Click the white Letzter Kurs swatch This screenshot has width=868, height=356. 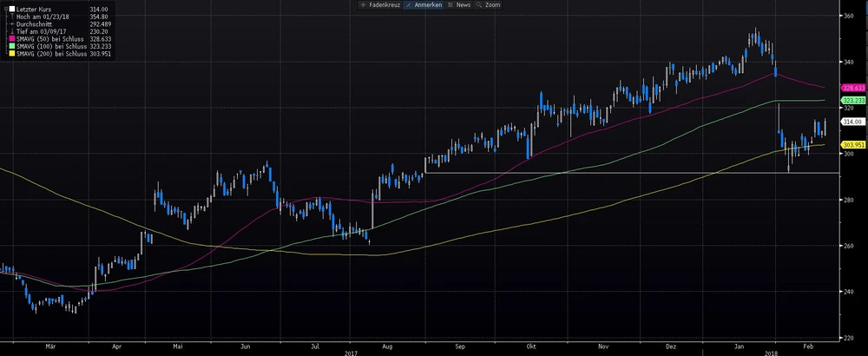11,10
